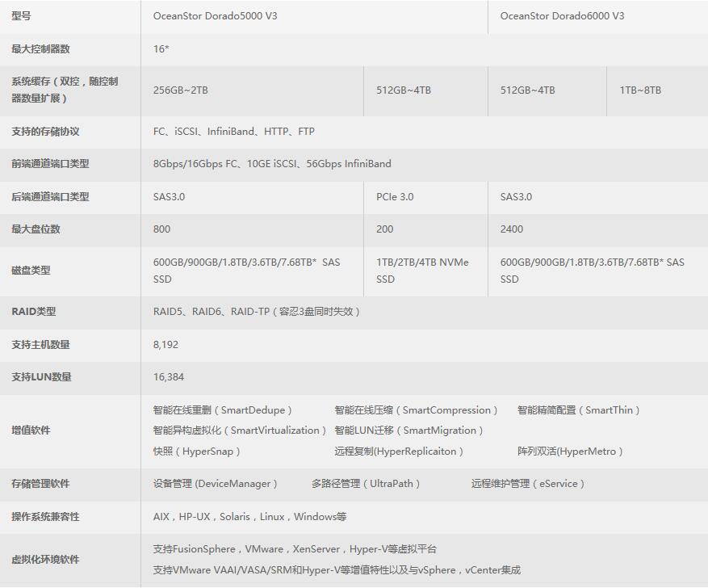
Task: Click '快照（HyperSnap）' entry
Action: 196,451
